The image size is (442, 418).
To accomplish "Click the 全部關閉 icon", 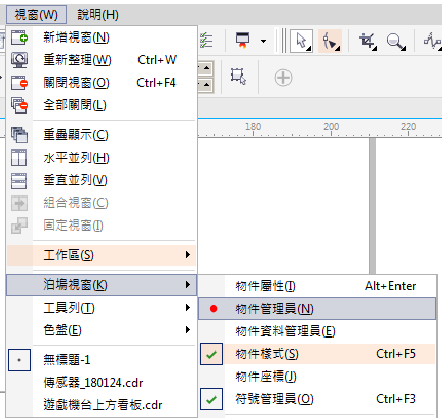I will [x=19, y=105].
